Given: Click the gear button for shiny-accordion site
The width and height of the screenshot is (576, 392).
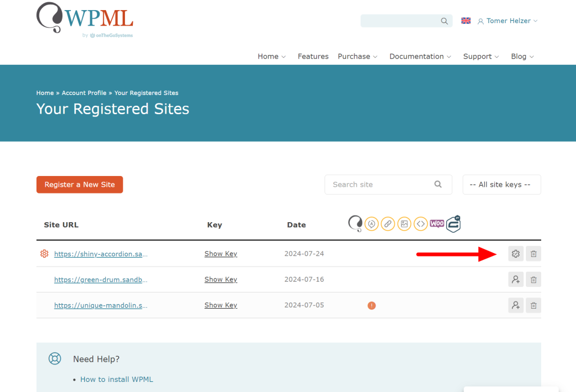Looking at the screenshot, I should pos(515,254).
